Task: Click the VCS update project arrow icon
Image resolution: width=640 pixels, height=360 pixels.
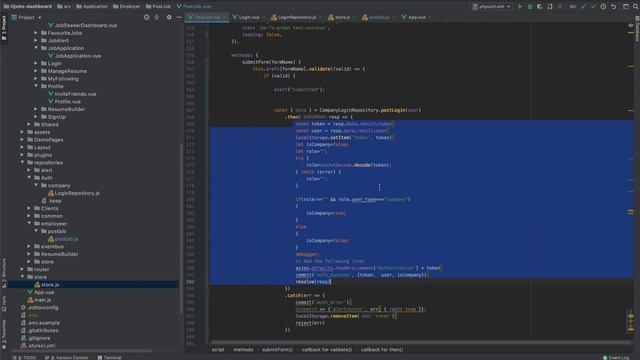Action: [583, 7]
